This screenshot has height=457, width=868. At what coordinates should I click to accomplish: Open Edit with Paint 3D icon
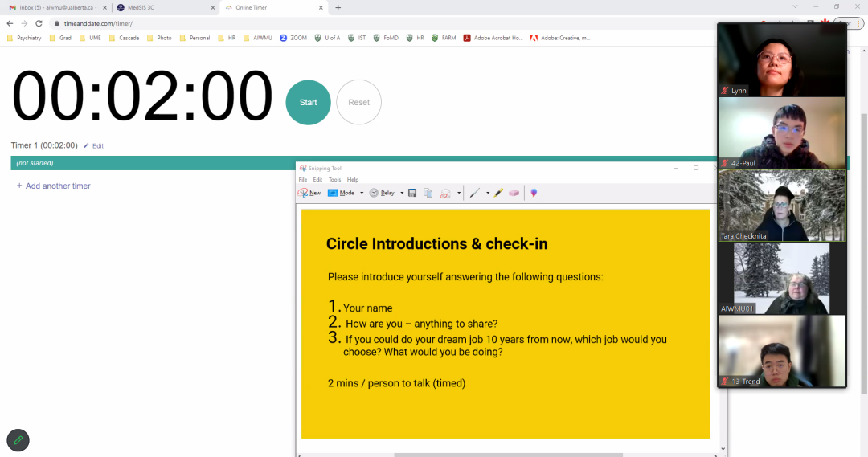[x=534, y=193]
